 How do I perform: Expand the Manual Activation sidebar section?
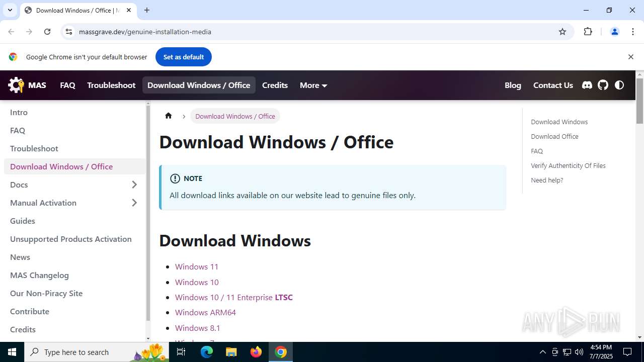(x=134, y=203)
